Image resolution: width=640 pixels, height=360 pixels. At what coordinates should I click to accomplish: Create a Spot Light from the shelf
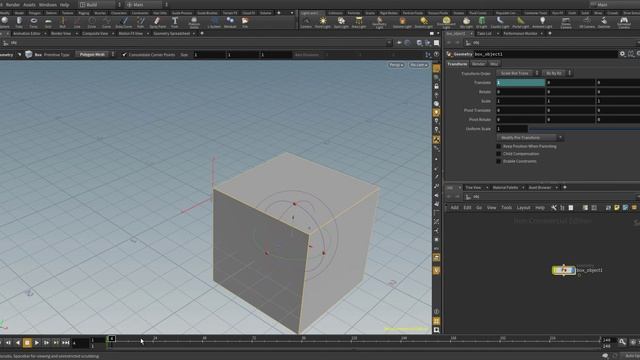click(x=341, y=22)
